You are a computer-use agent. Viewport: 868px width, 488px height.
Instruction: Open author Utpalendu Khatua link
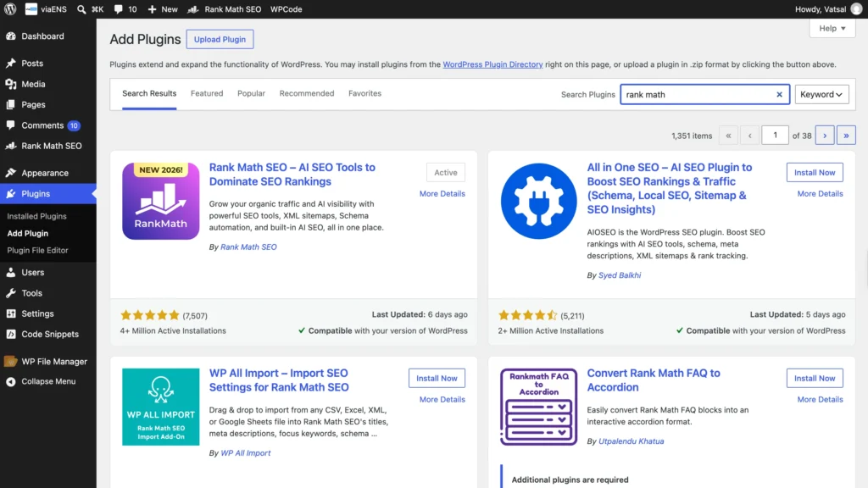point(631,441)
